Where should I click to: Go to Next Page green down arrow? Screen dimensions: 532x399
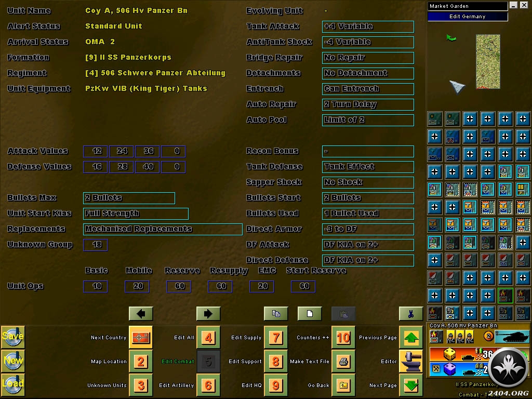pyautogui.click(x=410, y=385)
